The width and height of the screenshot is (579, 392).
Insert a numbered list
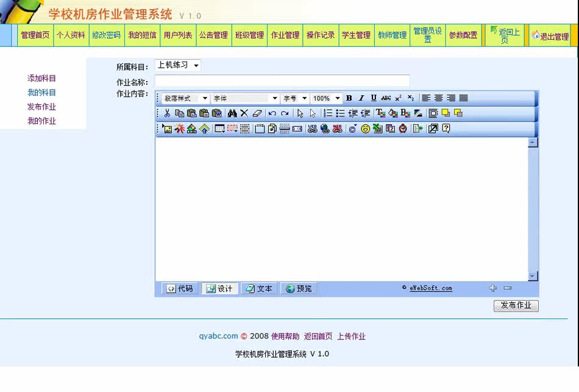(328, 113)
